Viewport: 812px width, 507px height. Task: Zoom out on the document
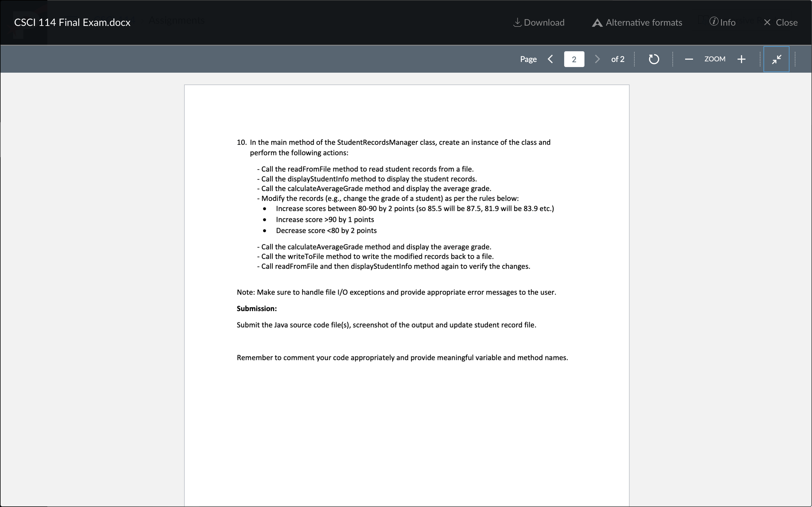(688, 59)
